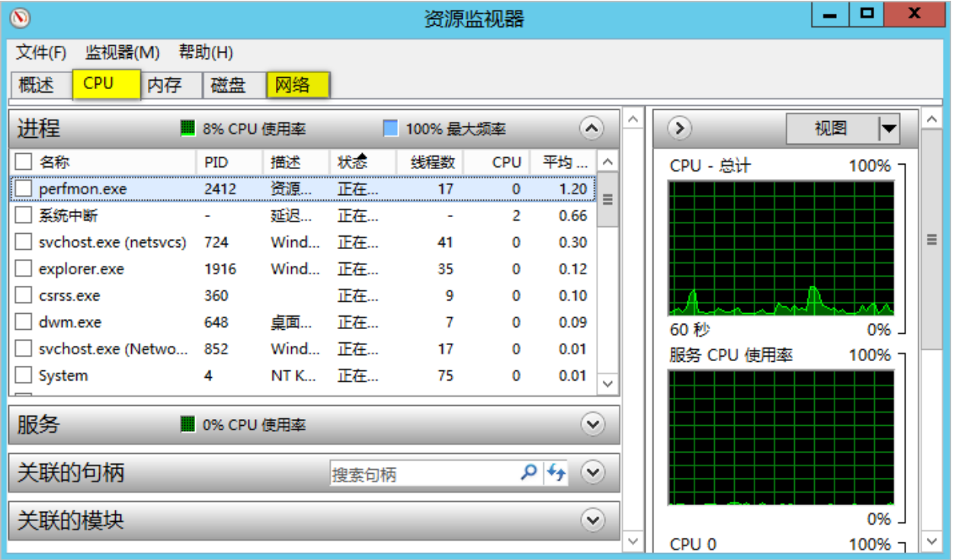Click the blue 最大频率 indicator square

[x=390, y=129]
